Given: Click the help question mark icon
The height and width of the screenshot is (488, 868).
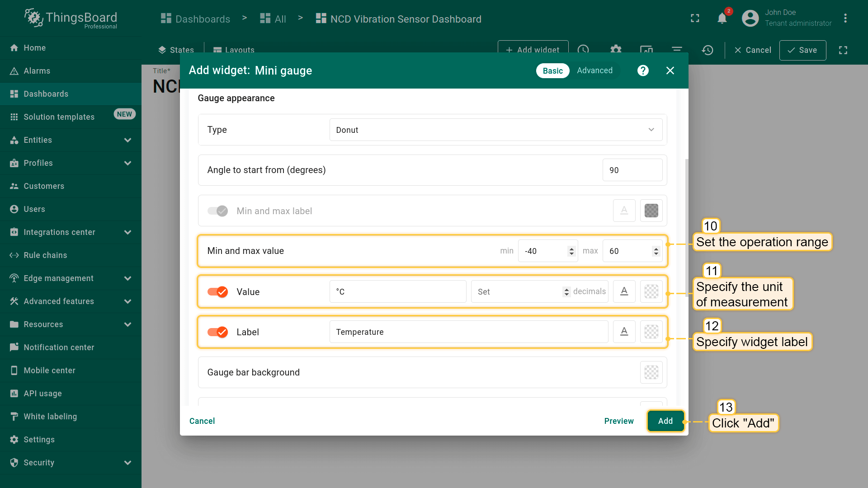Looking at the screenshot, I should tap(643, 70).
